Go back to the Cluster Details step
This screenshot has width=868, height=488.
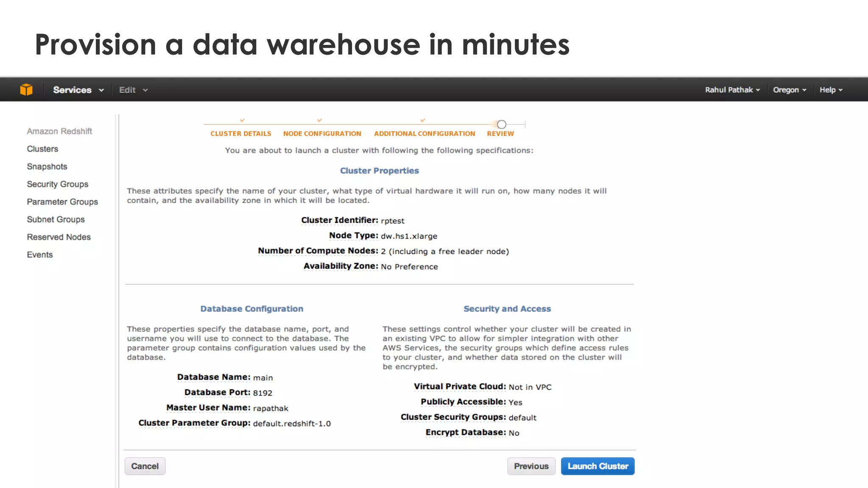(x=241, y=133)
